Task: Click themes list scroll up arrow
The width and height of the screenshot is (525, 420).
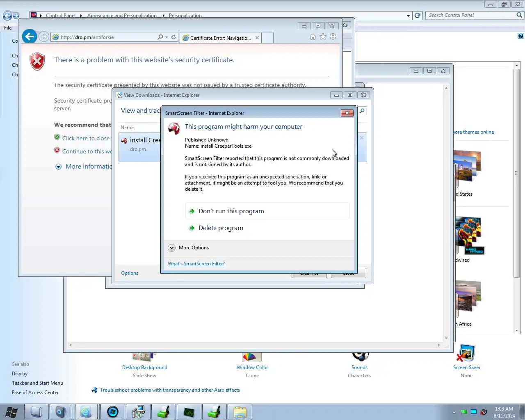Action: [516, 65]
